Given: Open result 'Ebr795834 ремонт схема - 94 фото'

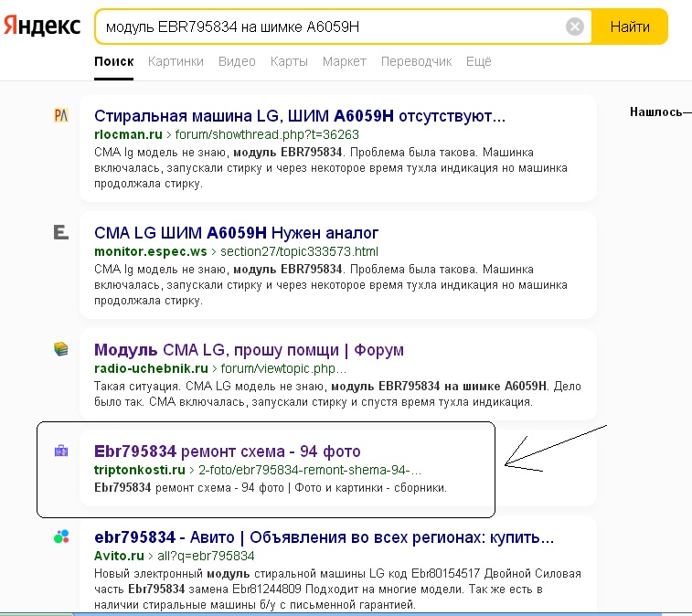Looking at the screenshot, I should (x=228, y=451).
